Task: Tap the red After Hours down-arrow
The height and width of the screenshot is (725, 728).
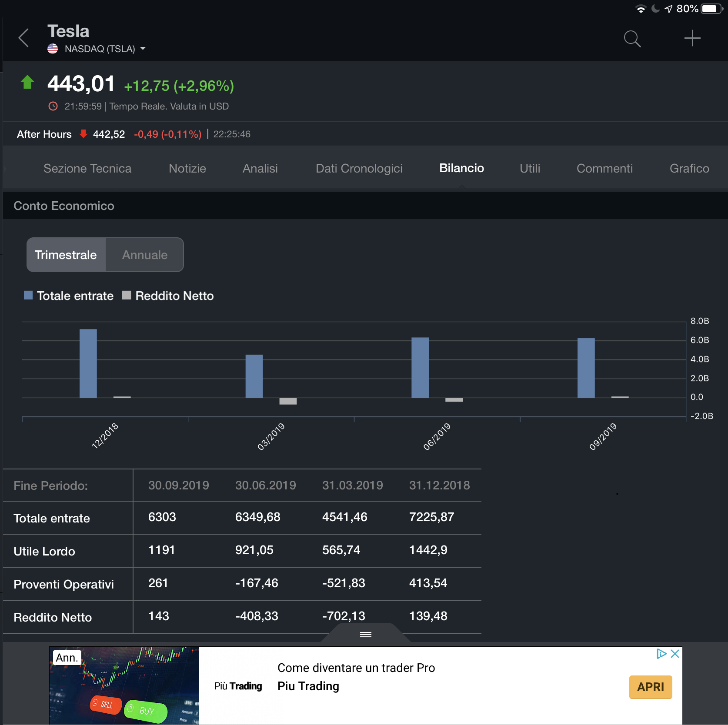Action: point(83,133)
